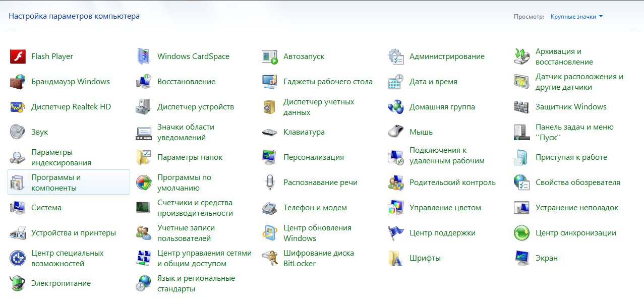This screenshot has width=644, height=305.
Task: Click the Автозапуск text link
Action: (304, 56)
